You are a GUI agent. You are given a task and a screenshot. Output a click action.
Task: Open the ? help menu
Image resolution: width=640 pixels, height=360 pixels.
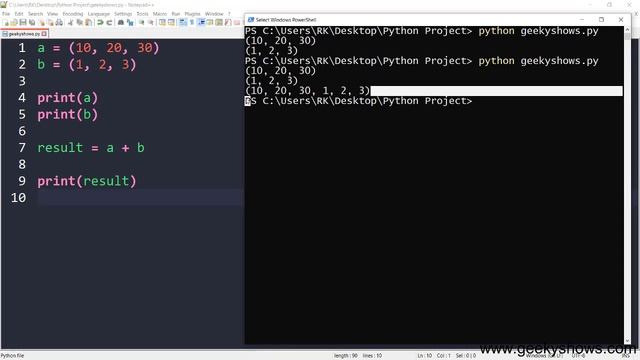pos(229,14)
